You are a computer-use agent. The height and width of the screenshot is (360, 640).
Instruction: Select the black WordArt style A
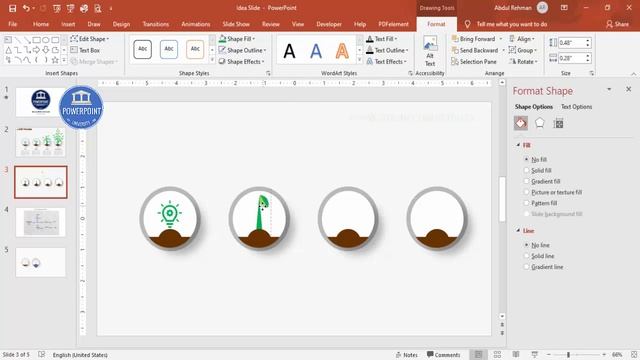point(289,51)
